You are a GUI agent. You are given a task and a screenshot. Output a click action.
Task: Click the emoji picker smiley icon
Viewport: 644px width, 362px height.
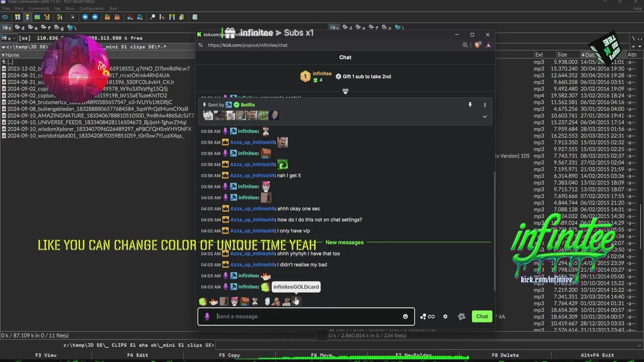click(405, 316)
